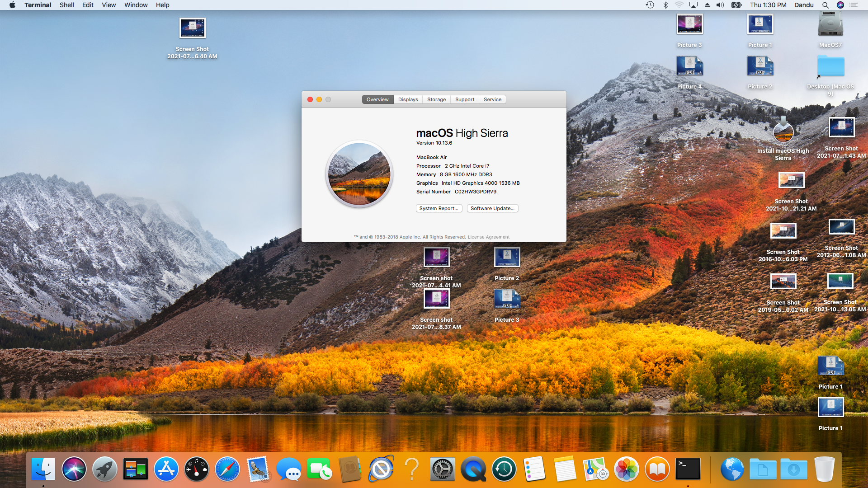Open the Wi-Fi status menu
This screenshot has width=868, height=488.
point(679,5)
